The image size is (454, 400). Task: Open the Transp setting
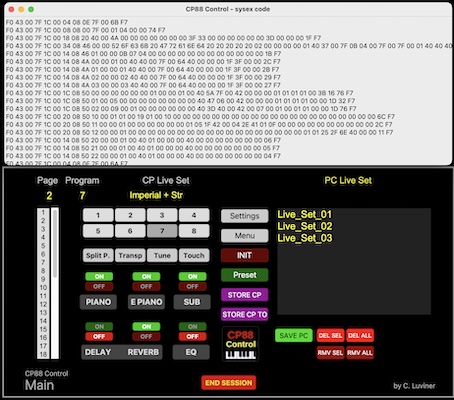[x=130, y=256]
